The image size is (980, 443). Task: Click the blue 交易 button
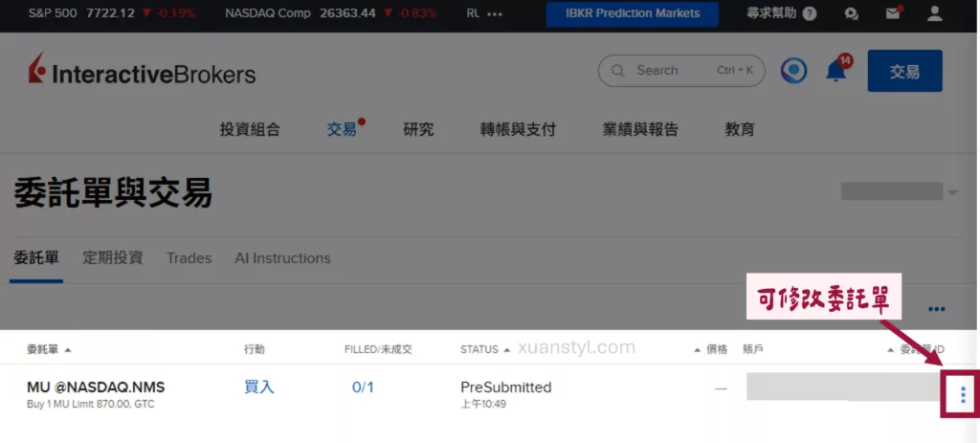click(x=904, y=71)
